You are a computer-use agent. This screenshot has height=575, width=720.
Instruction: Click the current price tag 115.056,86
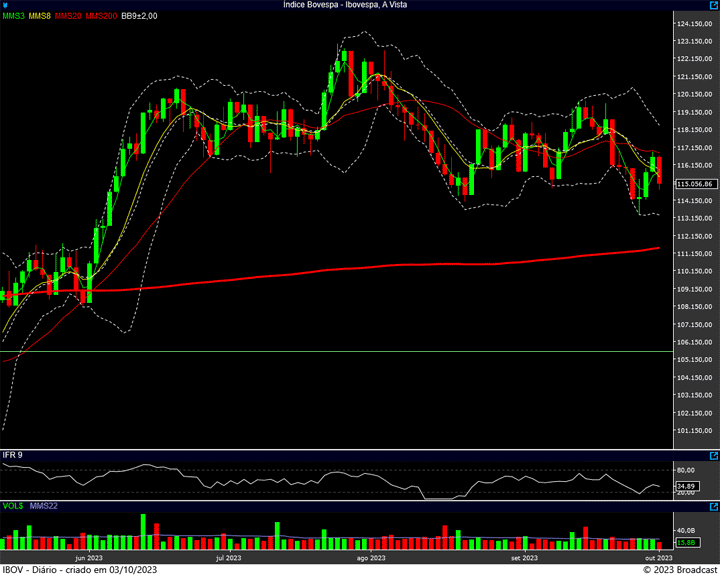(694, 184)
